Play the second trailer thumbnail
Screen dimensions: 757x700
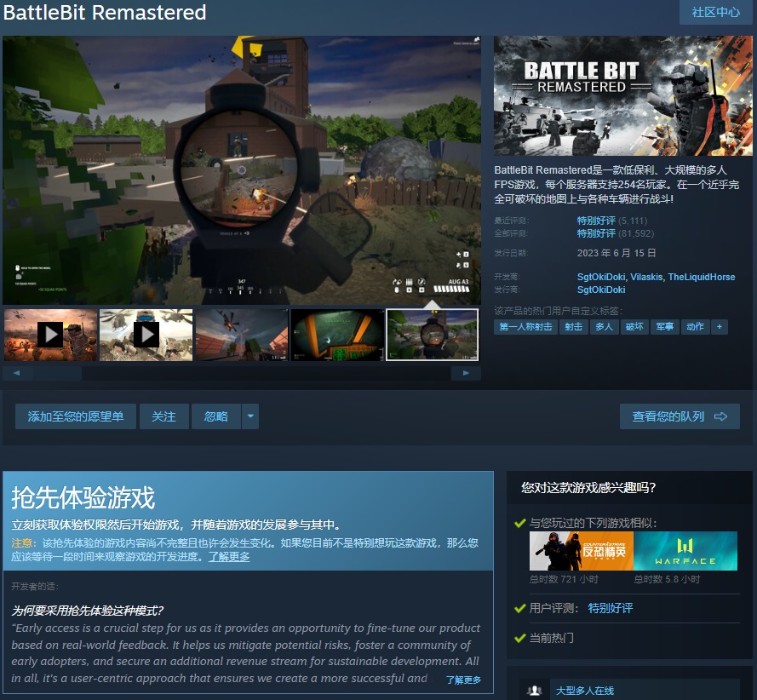point(146,335)
